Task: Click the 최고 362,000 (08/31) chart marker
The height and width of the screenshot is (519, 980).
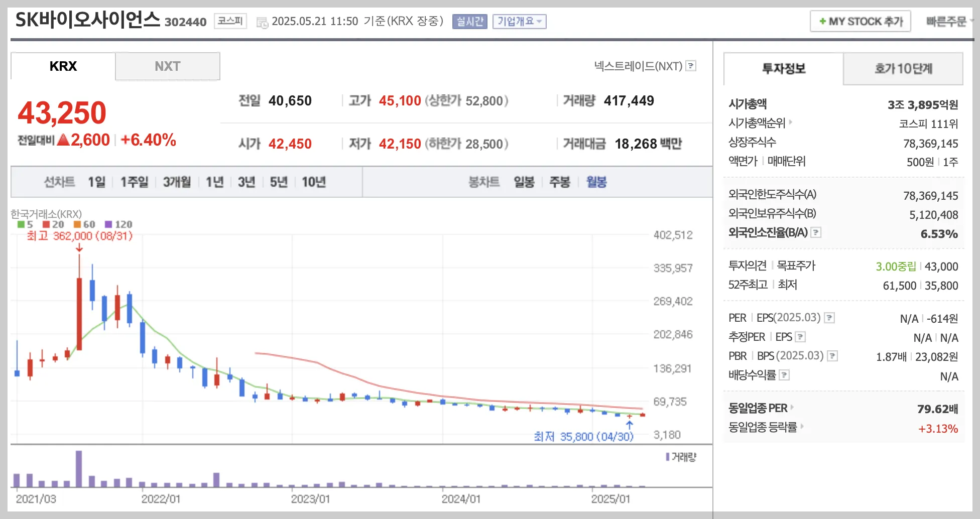Action: tap(79, 236)
